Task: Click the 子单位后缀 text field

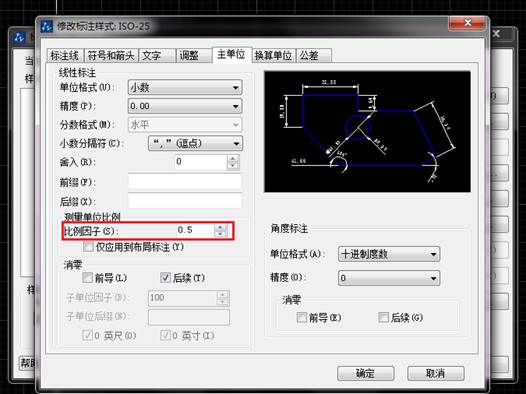Action: [189, 317]
